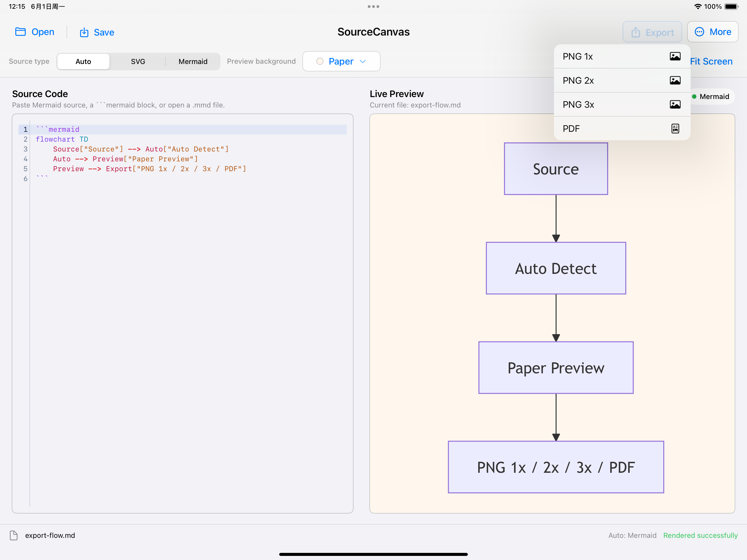Open the More menu button
The width and height of the screenshot is (747, 560).
713,32
